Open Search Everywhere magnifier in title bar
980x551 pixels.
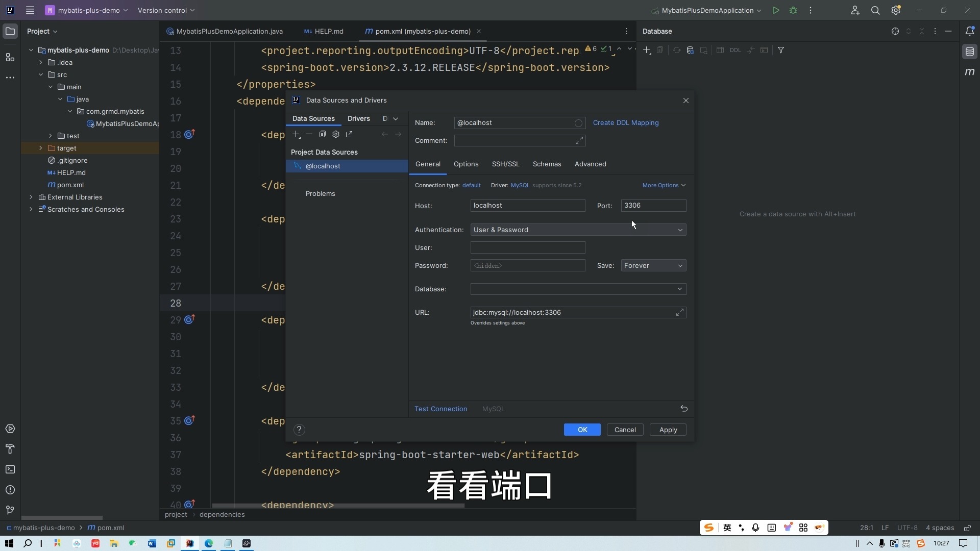click(x=875, y=10)
